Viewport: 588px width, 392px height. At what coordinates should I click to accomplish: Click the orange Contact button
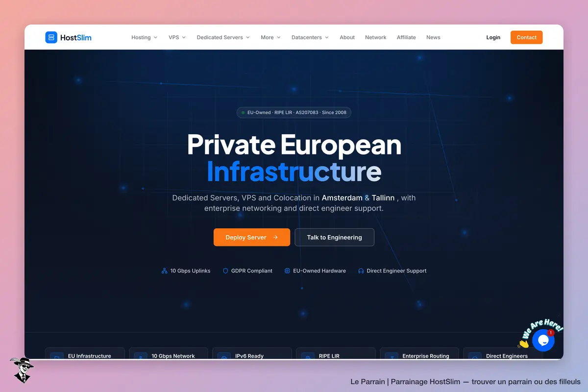(526, 37)
